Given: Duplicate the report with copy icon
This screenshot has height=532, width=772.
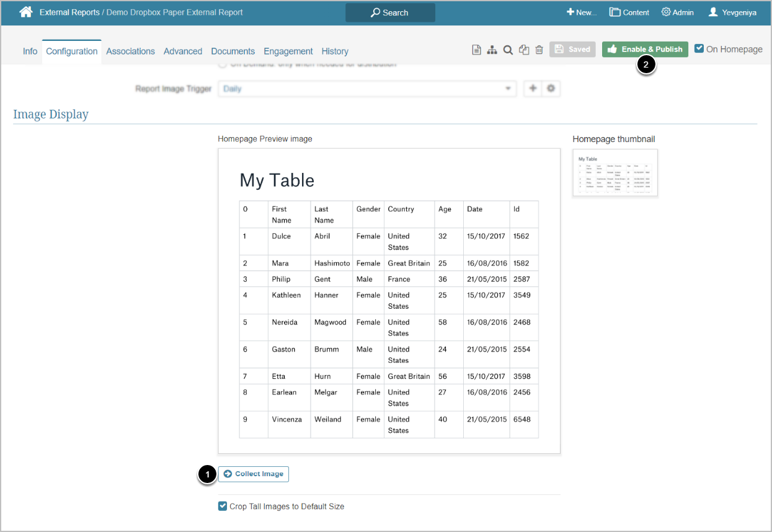Looking at the screenshot, I should click(x=524, y=50).
